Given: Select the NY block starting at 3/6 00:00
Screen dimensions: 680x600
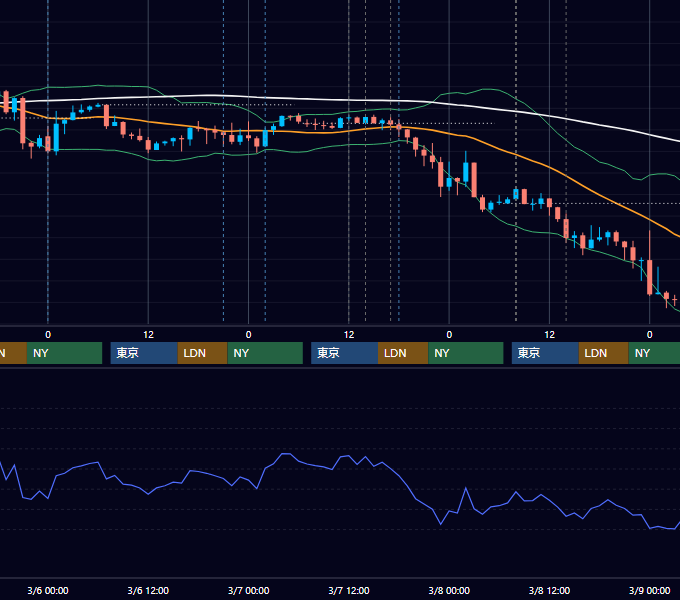Looking at the screenshot, I should point(64,353).
